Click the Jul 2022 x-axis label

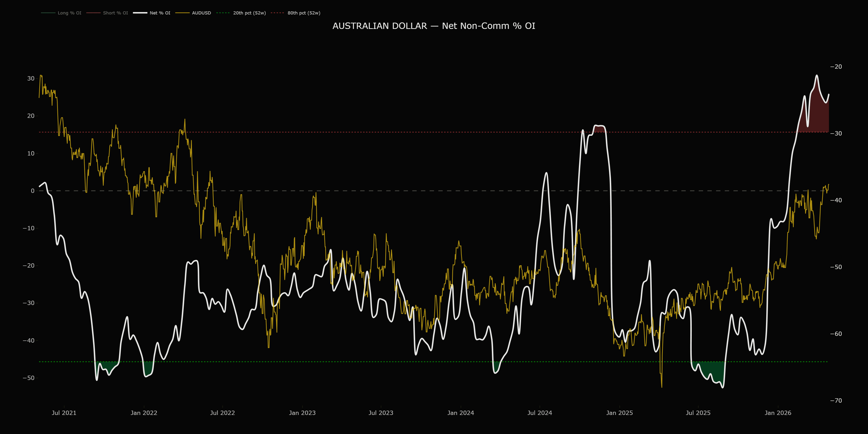coord(222,413)
